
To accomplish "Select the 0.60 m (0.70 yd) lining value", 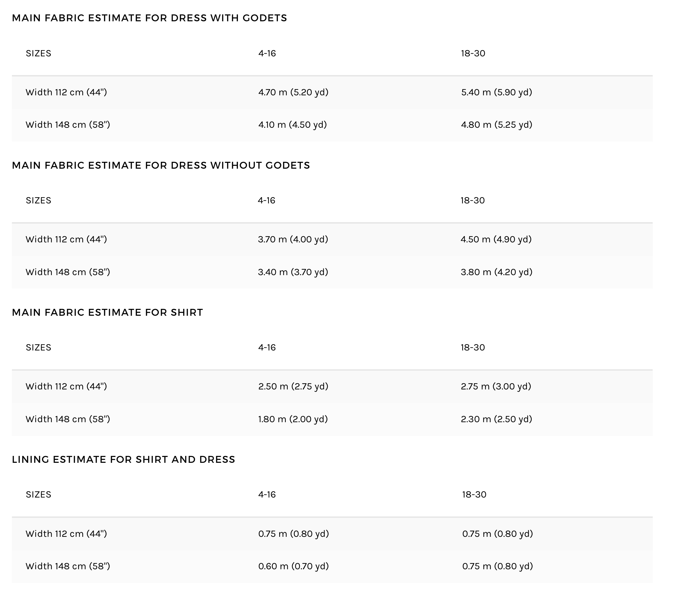I will pyautogui.click(x=293, y=566).
